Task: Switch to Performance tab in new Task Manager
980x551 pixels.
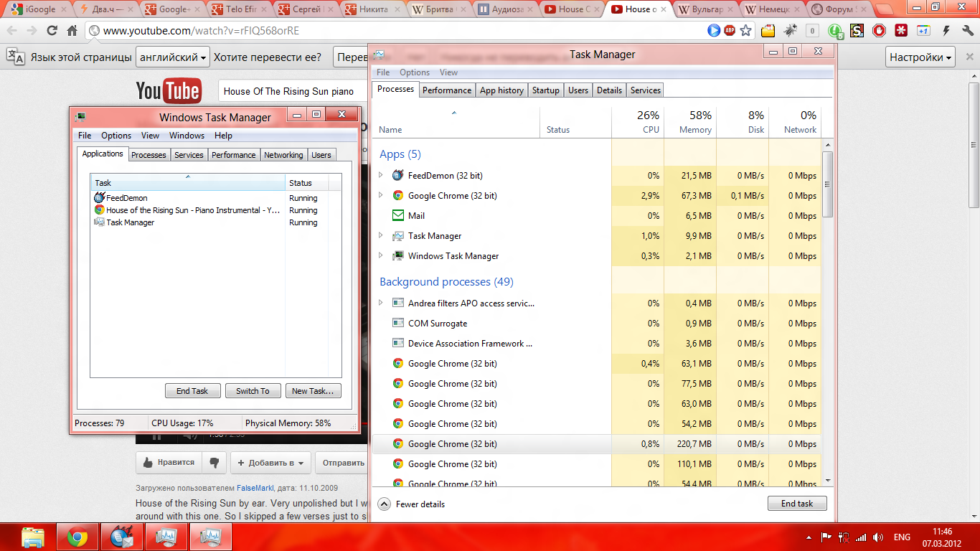Action: pyautogui.click(x=447, y=90)
